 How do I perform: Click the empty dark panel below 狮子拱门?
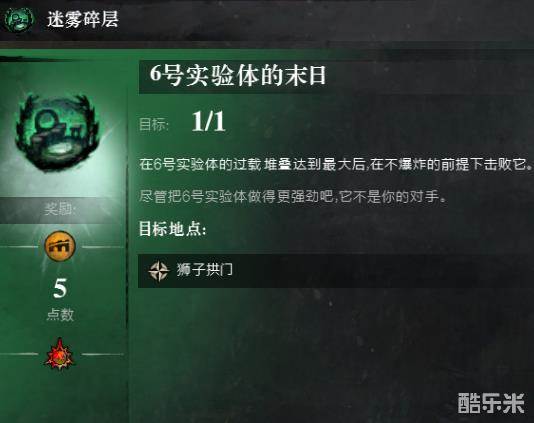point(331,355)
